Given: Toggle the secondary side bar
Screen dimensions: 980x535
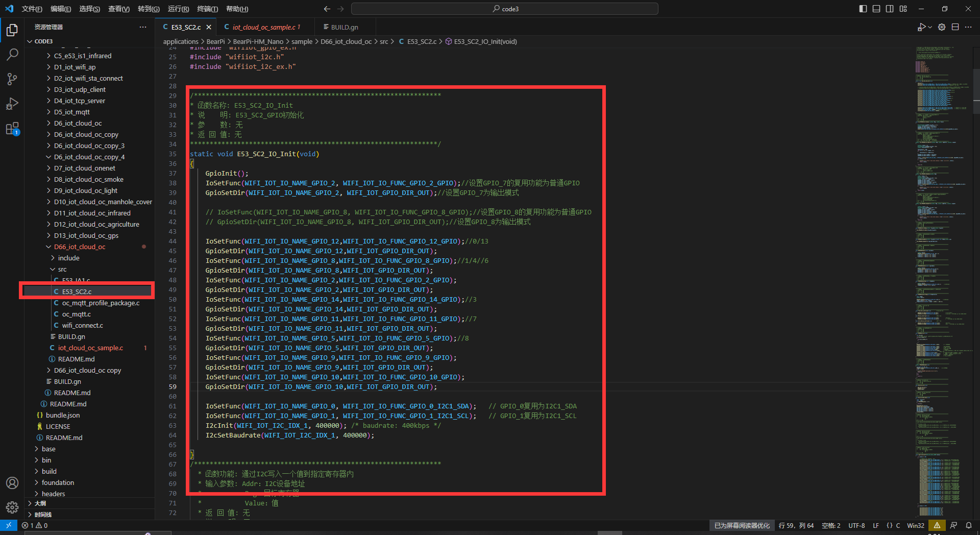Looking at the screenshot, I should pyautogui.click(x=890, y=9).
